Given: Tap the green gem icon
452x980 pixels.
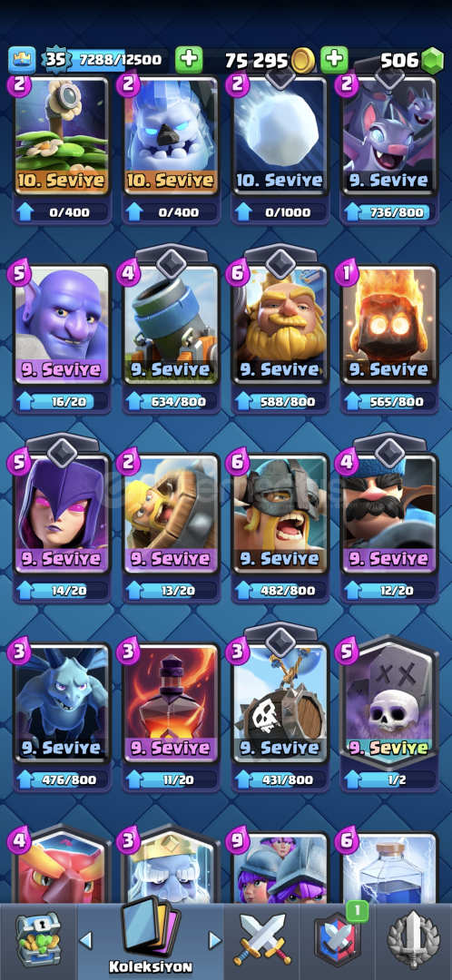Looking at the screenshot, I should point(431,60).
